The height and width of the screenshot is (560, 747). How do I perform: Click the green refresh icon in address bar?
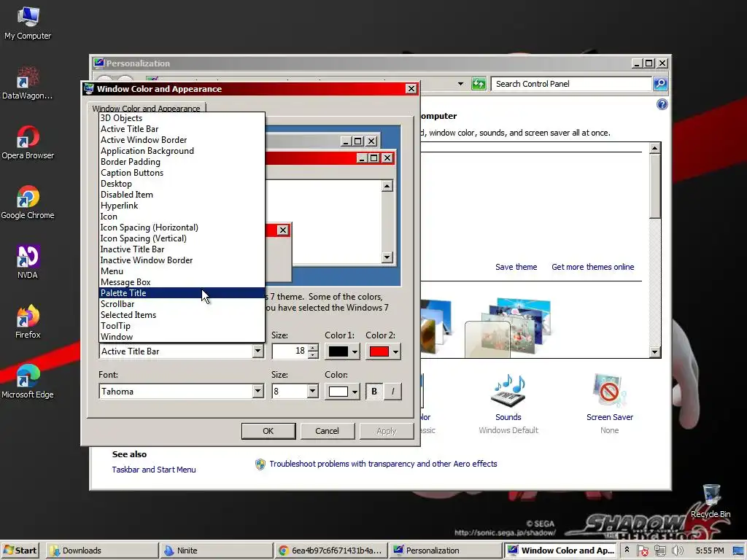[x=479, y=84]
